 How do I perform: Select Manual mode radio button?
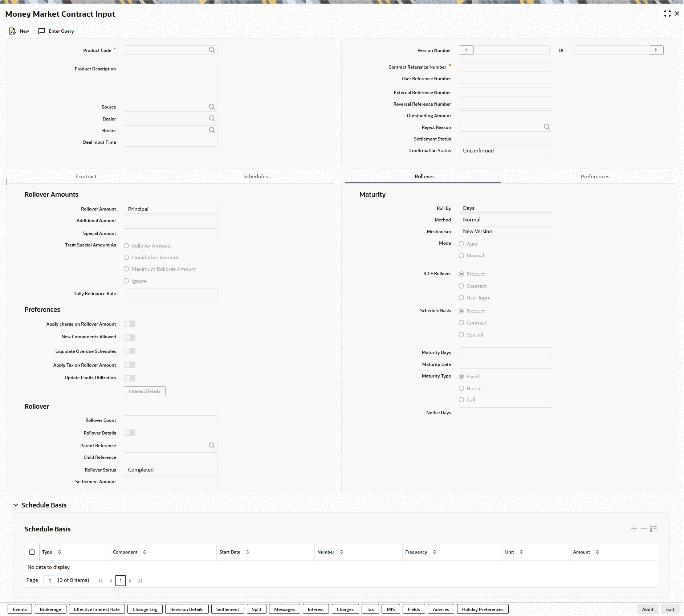(461, 256)
